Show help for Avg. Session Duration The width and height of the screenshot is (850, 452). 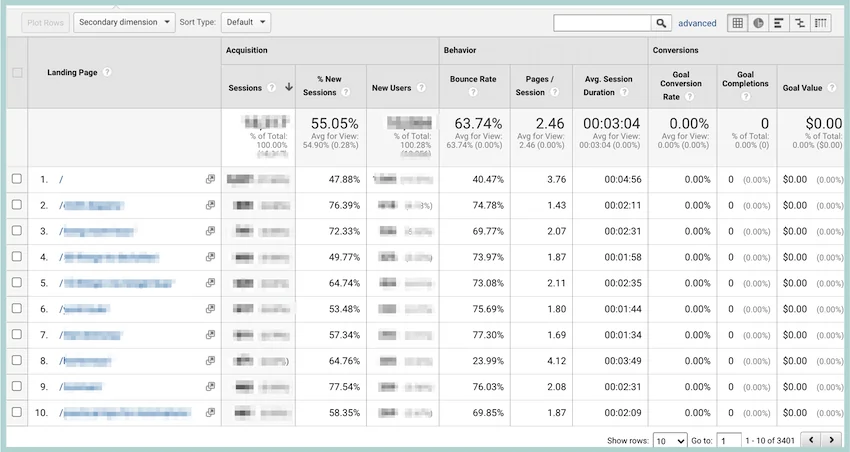coord(624,92)
